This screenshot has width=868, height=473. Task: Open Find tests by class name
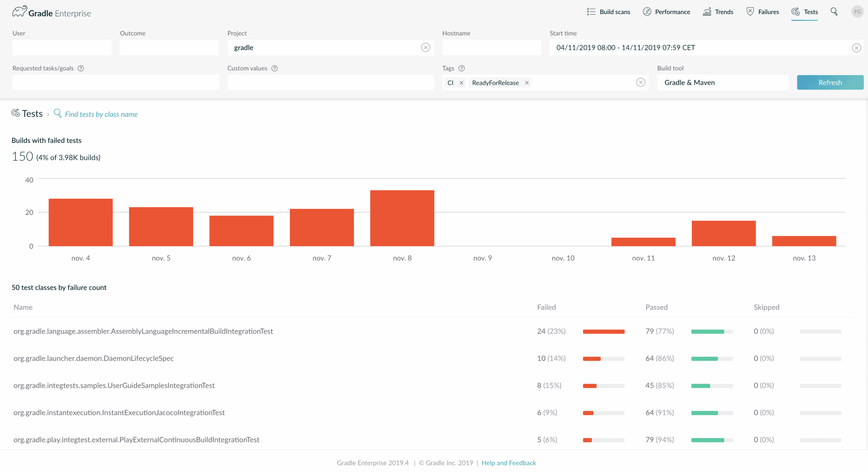pos(101,114)
